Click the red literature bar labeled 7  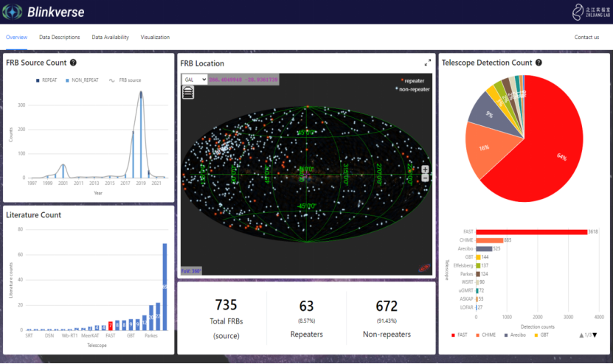(111, 326)
